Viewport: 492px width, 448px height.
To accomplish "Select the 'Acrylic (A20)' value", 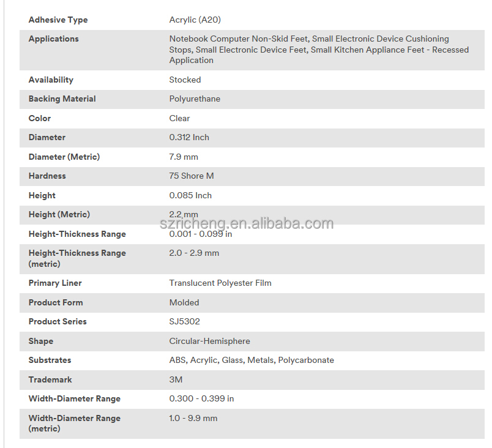I will pos(195,20).
